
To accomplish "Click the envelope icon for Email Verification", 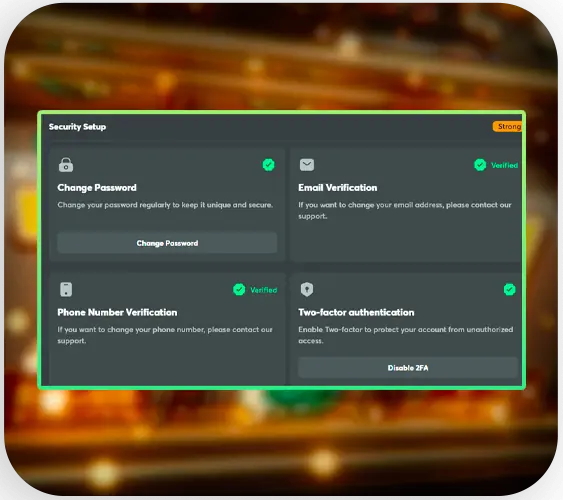I will click(307, 165).
